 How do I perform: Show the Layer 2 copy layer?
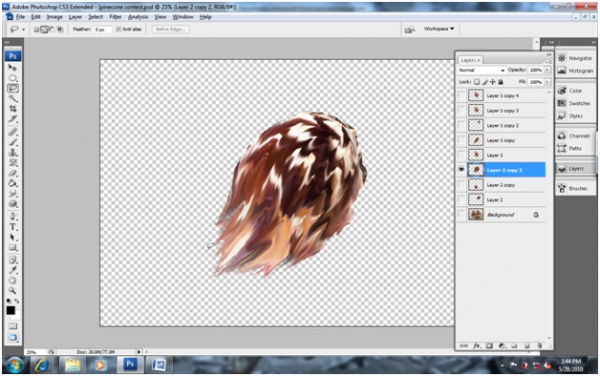point(461,185)
